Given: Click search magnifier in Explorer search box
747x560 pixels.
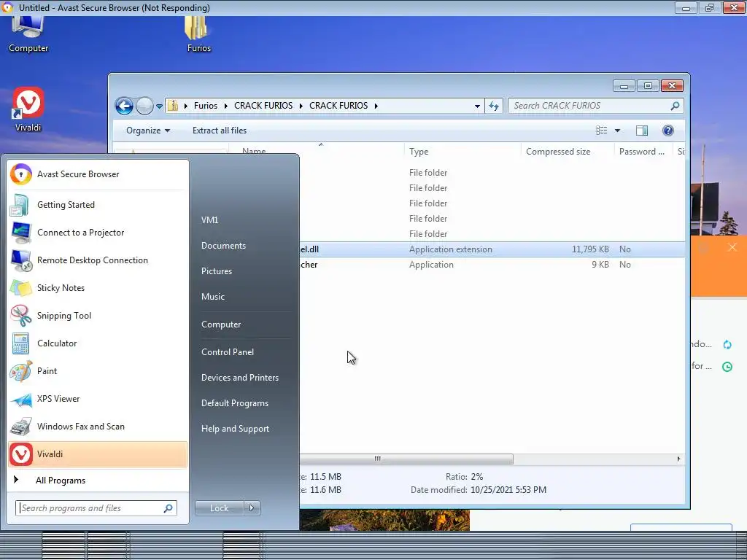Looking at the screenshot, I should (675, 106).
